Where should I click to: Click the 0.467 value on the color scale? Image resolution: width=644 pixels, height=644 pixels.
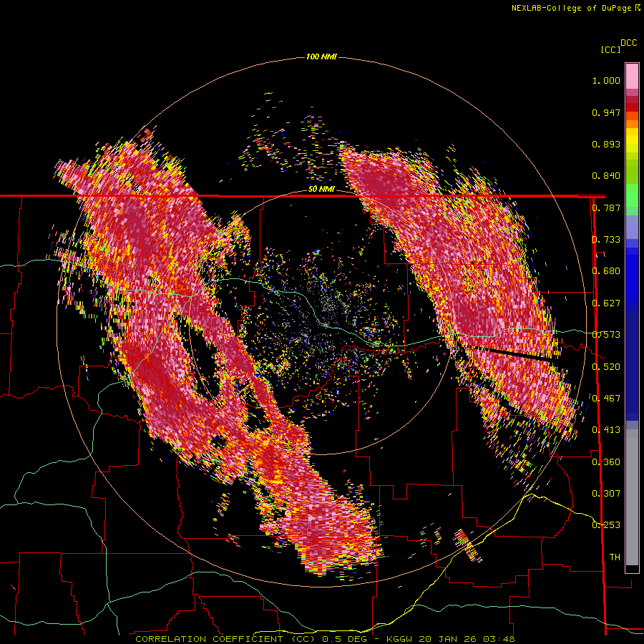[x=606, y=399]
